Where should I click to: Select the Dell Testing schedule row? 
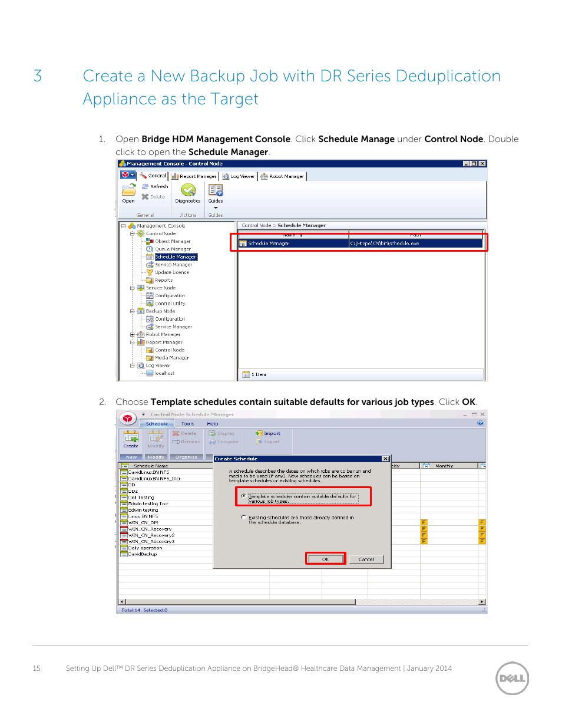click(x=165, y=498)
